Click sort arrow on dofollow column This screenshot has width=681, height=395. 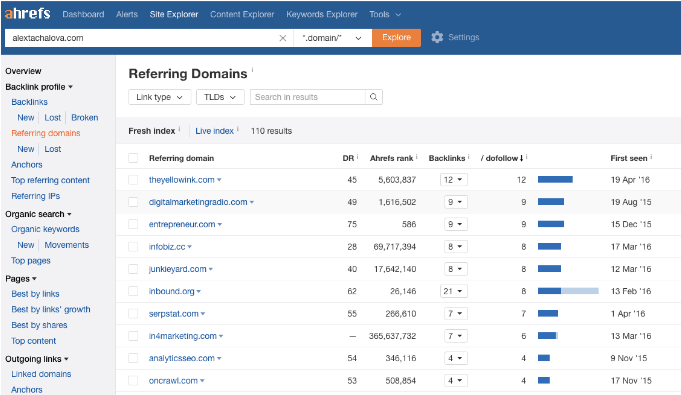tap(522, 158)
